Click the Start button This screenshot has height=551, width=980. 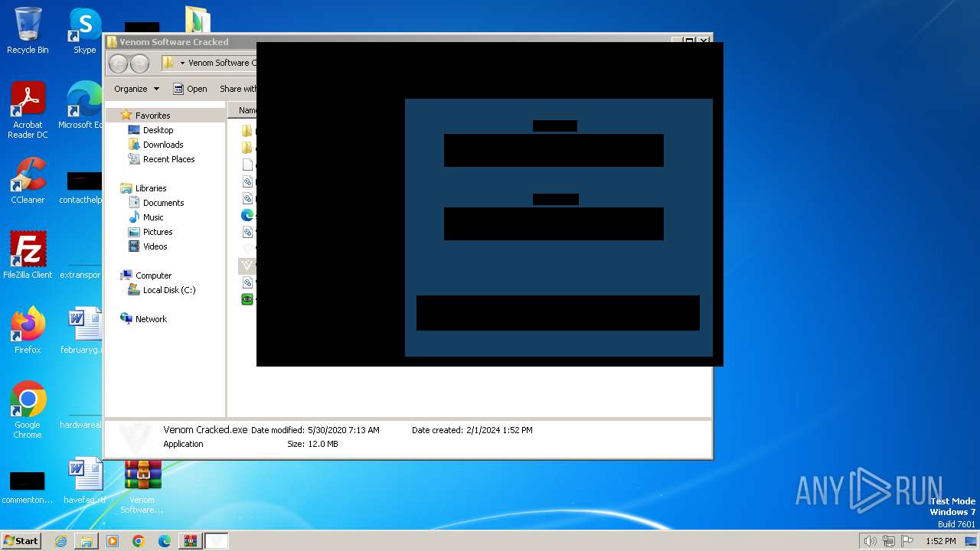click(x=21, y=541)
